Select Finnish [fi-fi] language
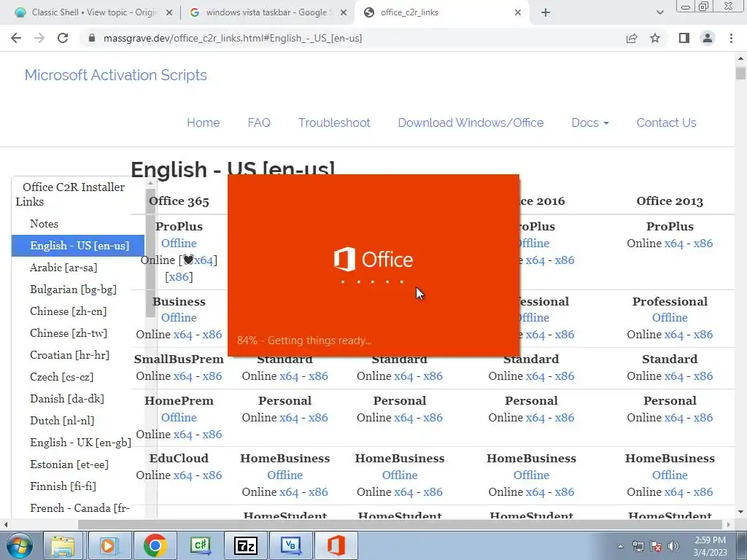 pos(63,486)
